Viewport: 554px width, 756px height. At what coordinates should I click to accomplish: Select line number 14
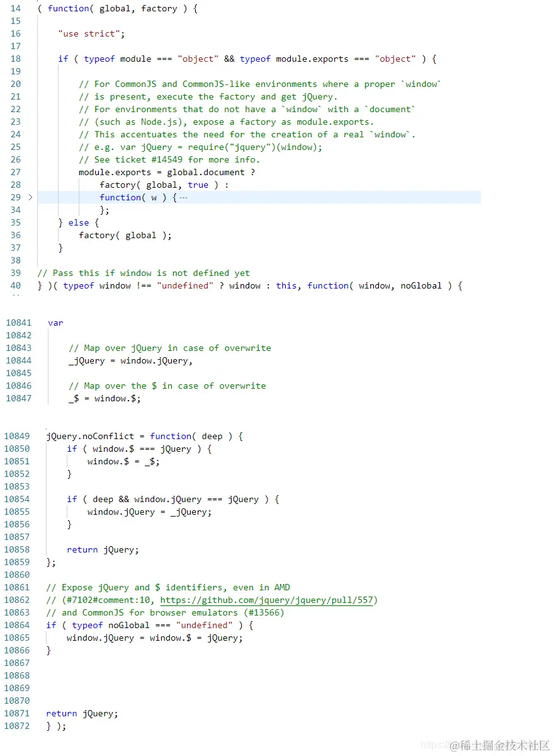16,8
